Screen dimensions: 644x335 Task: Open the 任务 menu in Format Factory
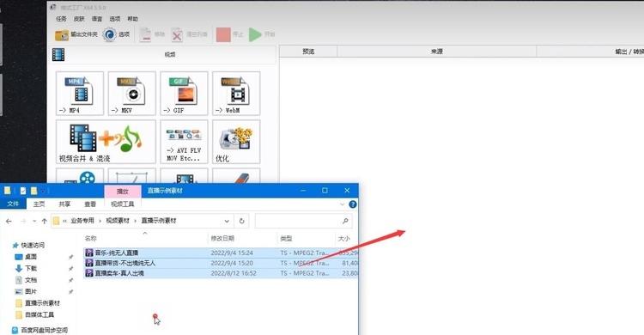(61, 19)
